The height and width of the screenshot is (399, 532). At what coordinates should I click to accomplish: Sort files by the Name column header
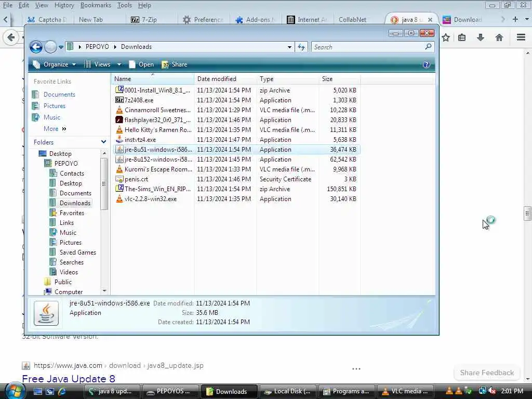click(153, 79)
